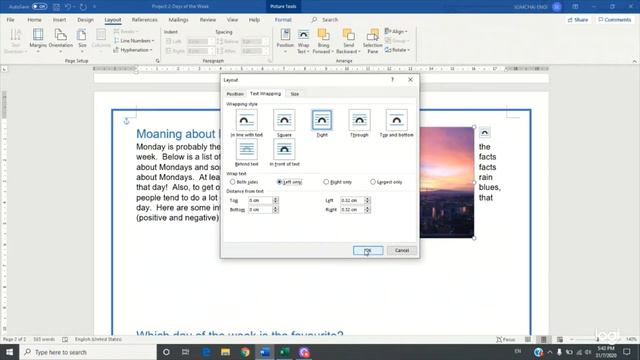Image resolution: width=640 pixels, height=360 pixels.
Task: Select In line with text wrapping style
Action: 247,123
